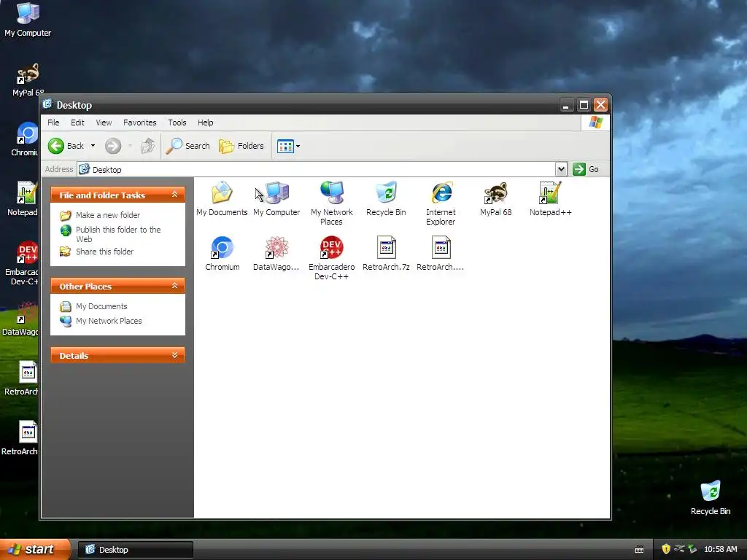Collapse the Other Places panel
This screenshot has height=560, width=747.
click(175, 286)
